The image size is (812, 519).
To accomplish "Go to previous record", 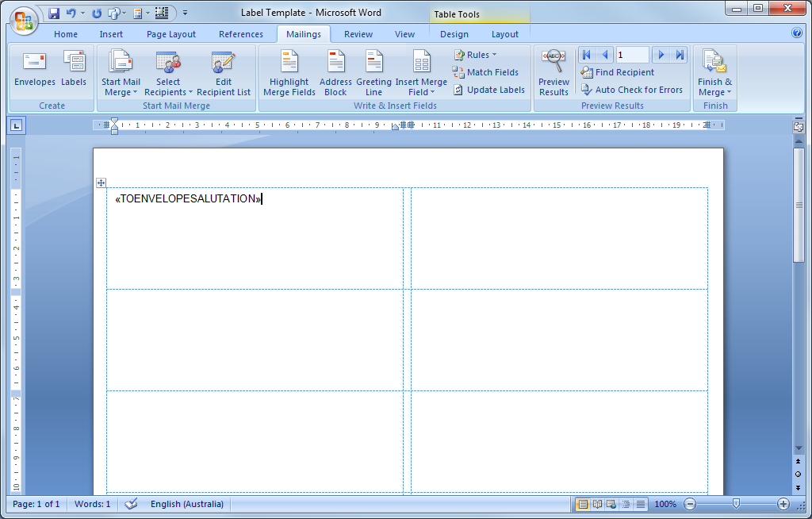I will point(605,55).
